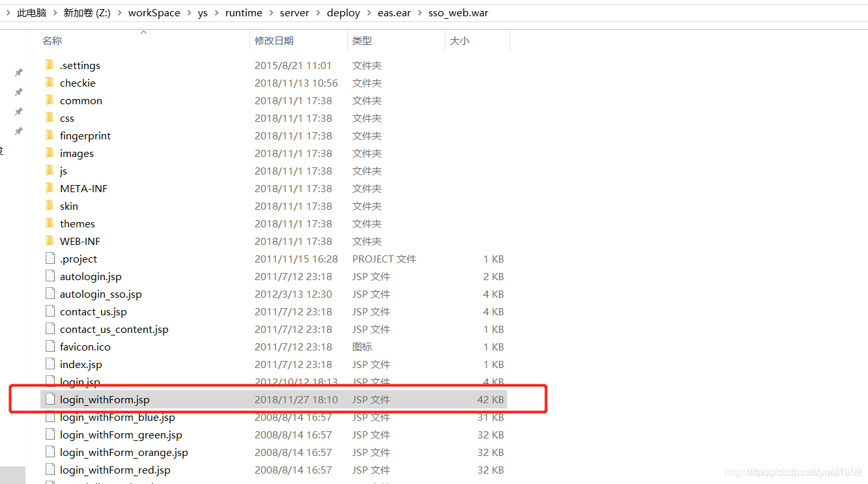
Task: Click the PROJECT 文件 type cell
Action: point(384,259)
